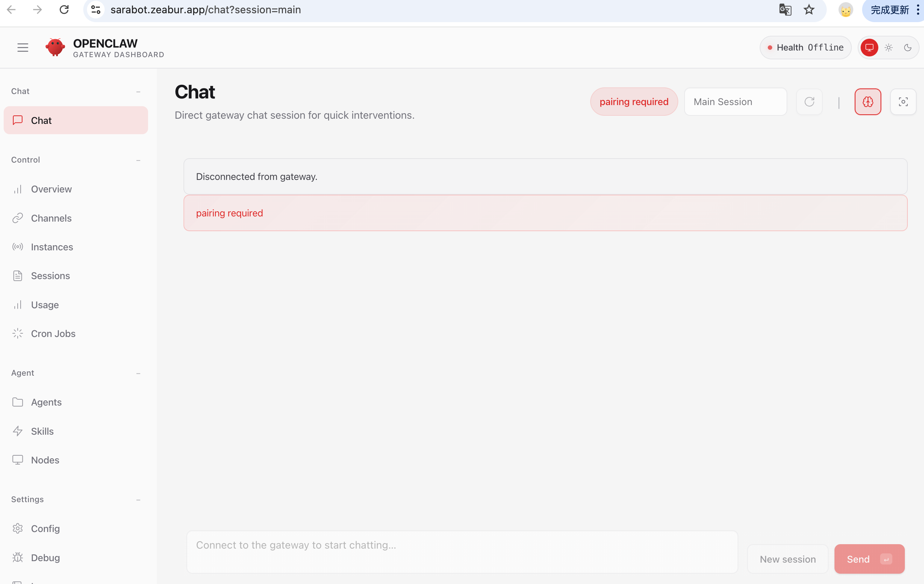
Task: Toggle the brain thinking icon button
Action: coord(868,102)
